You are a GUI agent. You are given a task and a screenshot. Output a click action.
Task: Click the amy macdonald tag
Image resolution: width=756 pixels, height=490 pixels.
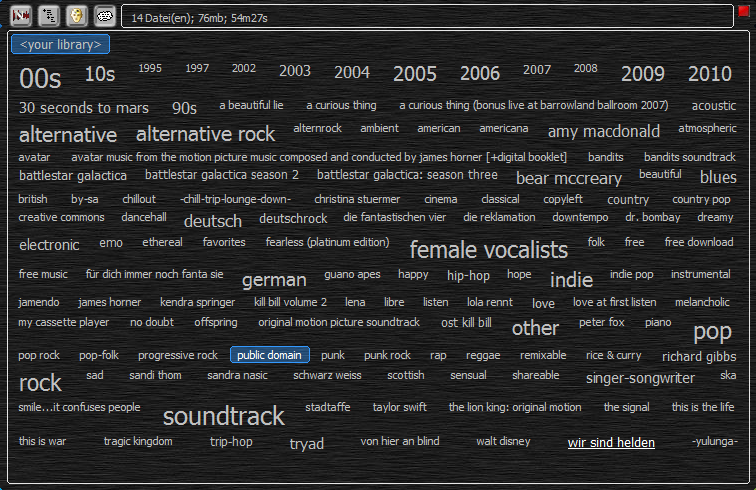[x=604, y=131]
